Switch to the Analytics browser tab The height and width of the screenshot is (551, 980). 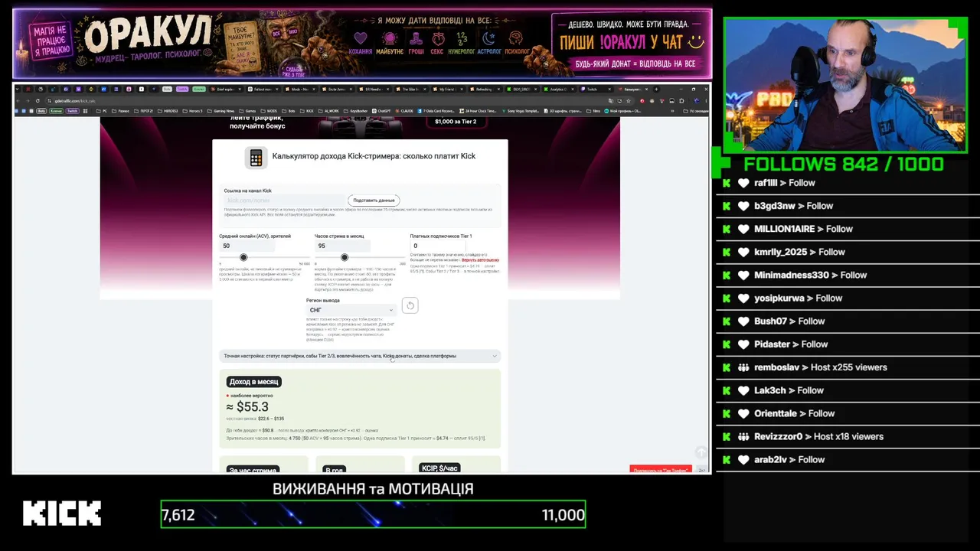click(x=560, y=89)
